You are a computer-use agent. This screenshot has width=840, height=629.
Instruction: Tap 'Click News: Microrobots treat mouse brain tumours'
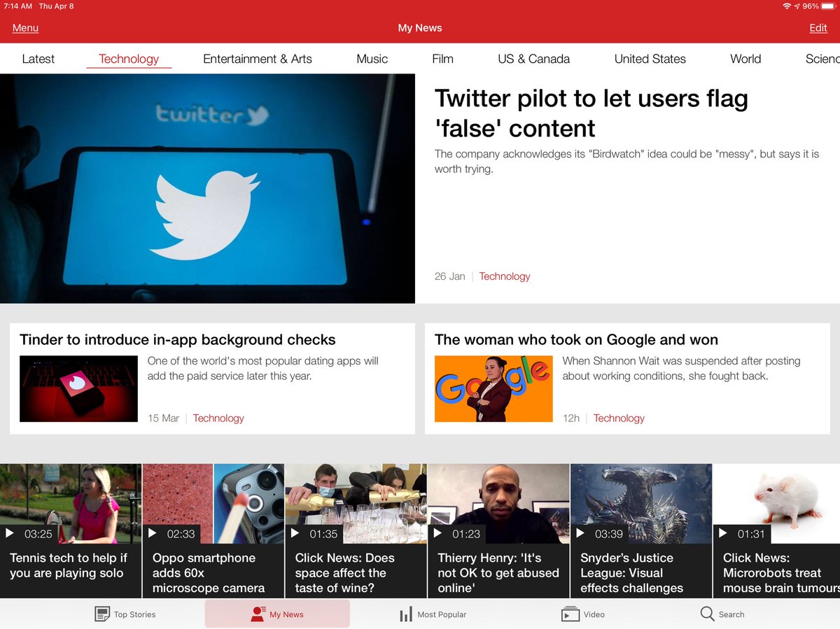(x=781, y=573)
